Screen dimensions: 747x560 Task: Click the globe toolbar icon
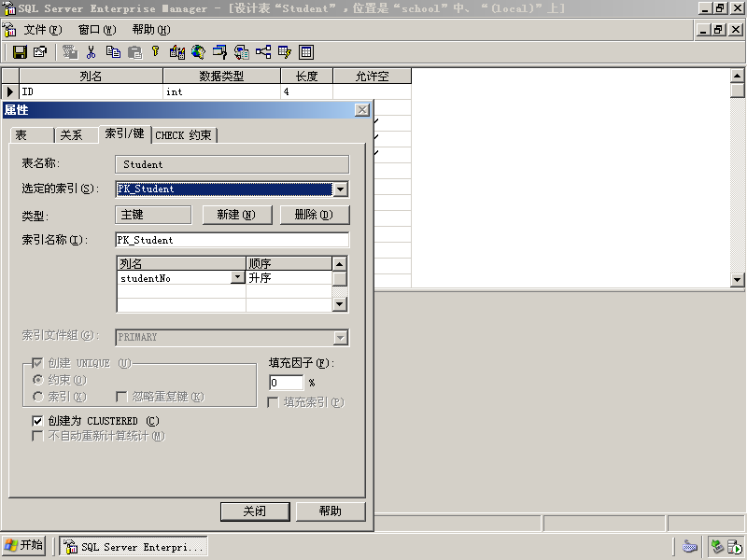click(198, 52)
